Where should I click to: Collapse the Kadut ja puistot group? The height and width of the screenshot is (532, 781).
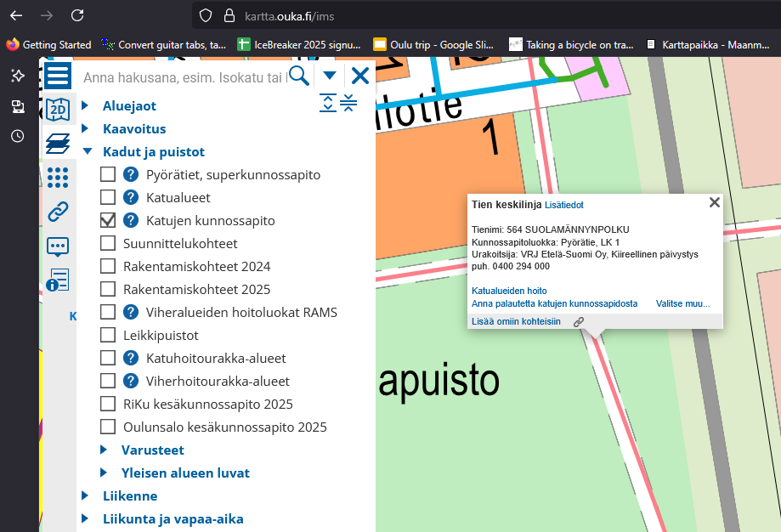click(x=86, y=152)
